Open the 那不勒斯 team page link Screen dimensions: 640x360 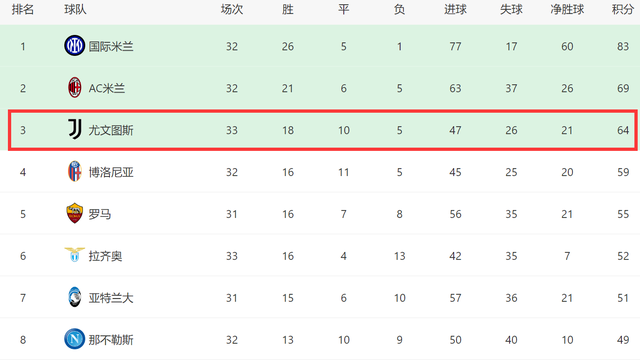(x=111, y=340)
